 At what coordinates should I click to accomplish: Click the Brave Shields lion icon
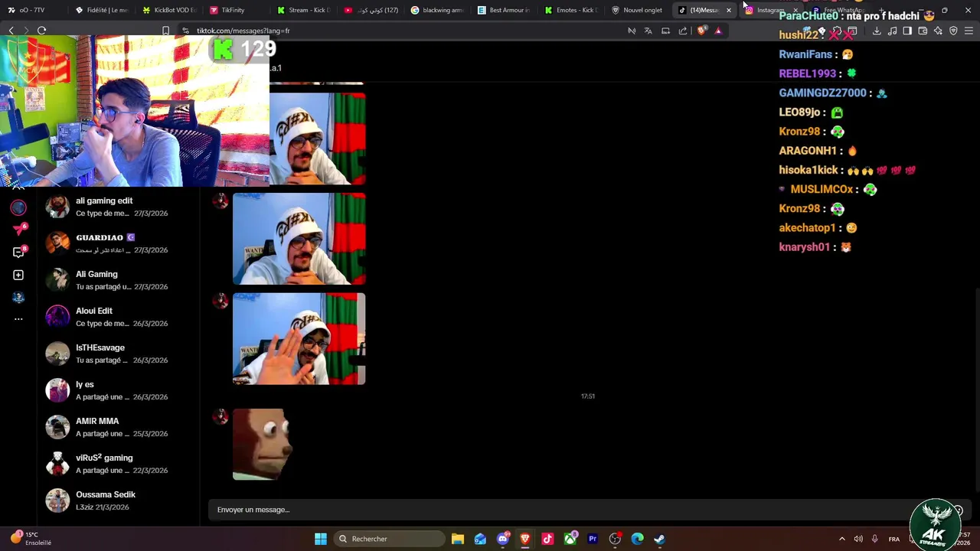coord(701,31)
